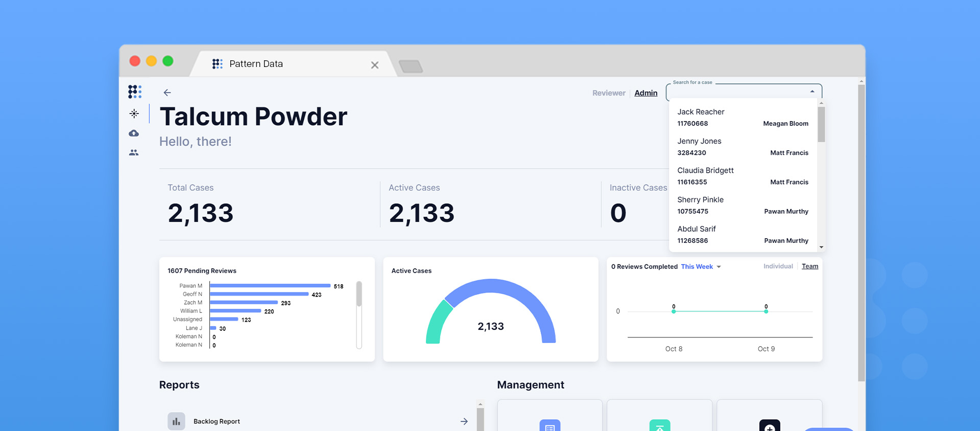Click the 0 Reviews Completed label
The width and height of the screenshot is (980, 431).
[x=644, y=267]
